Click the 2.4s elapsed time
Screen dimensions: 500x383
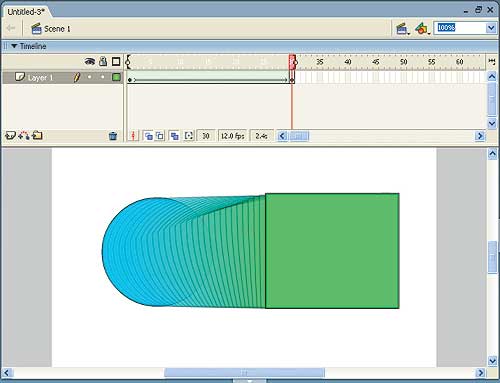pos(261,136)
